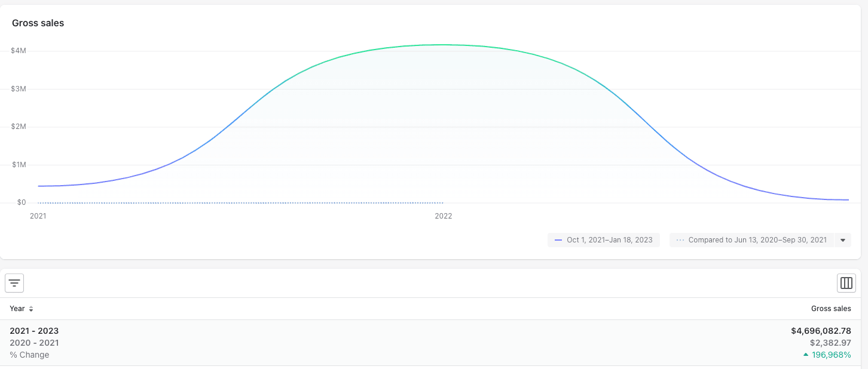
Task: Expand the comparison period dropdown arrow
Action: [842, 240]
